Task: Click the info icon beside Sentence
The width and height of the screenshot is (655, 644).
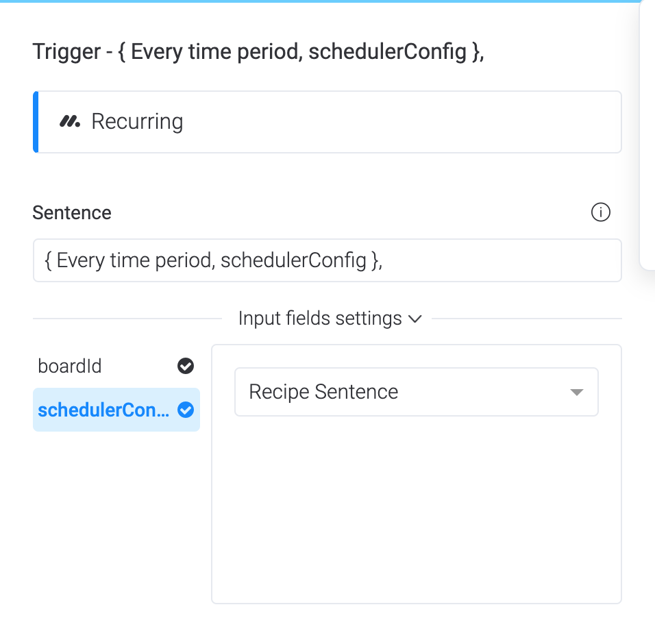Action: [x=600, y=212]
